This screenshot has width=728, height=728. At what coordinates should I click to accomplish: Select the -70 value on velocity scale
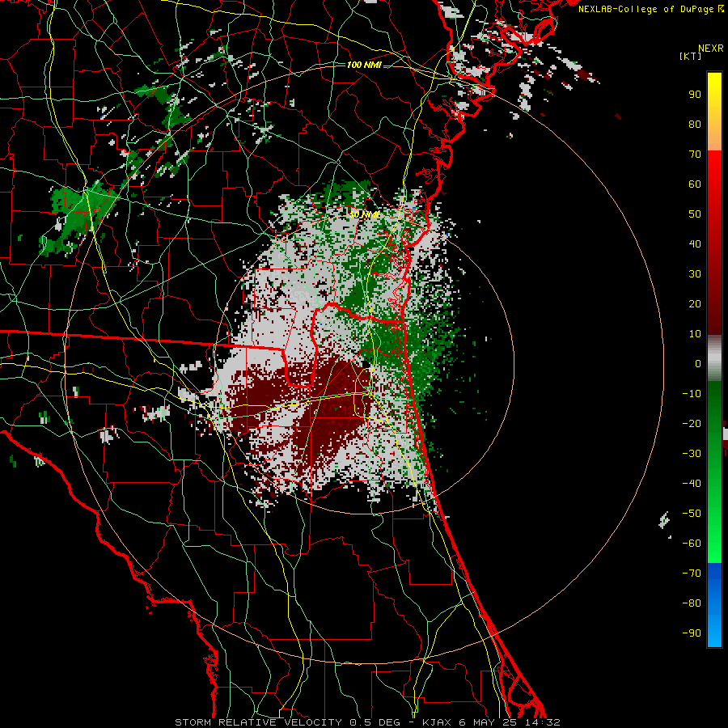(692, 574)
